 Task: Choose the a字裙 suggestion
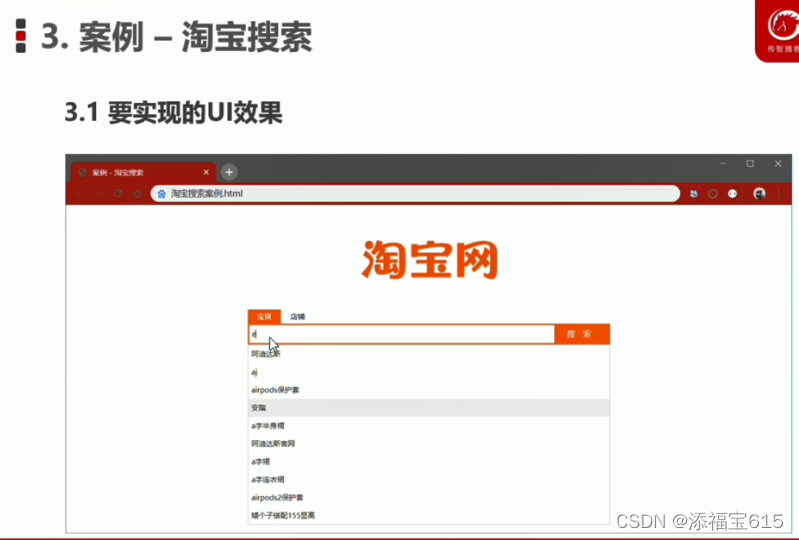(429, 462)
